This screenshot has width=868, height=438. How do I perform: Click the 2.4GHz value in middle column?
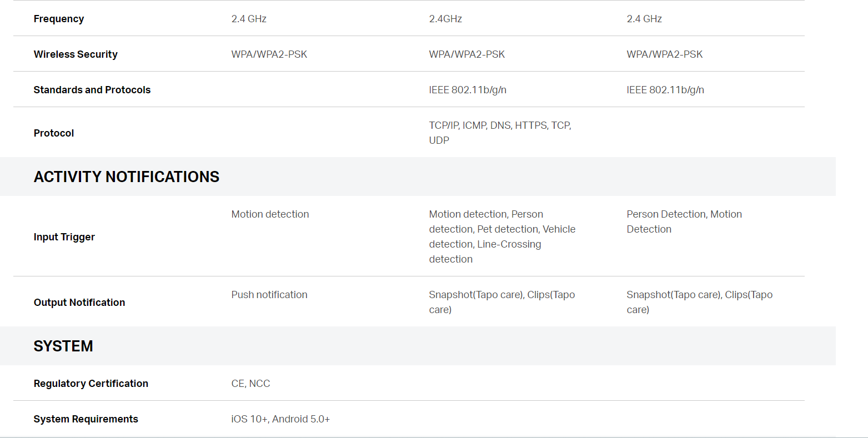coord(446,19)
